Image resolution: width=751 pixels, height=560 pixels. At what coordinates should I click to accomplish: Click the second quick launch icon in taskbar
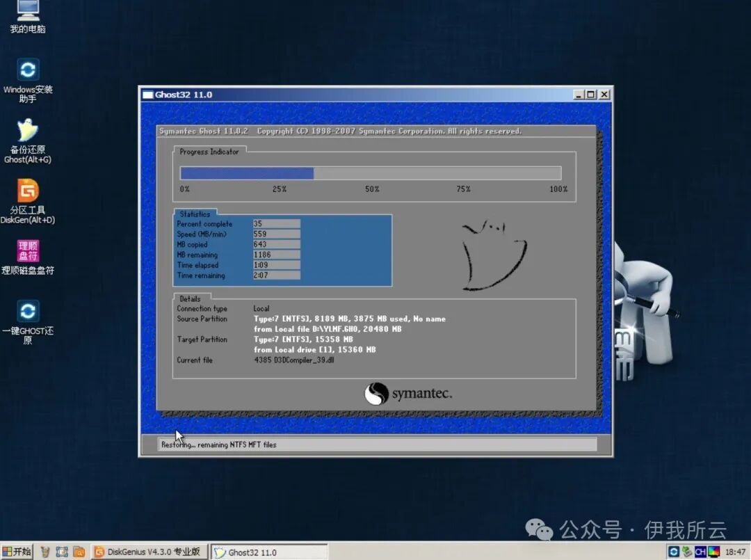(x=62, y=552)
